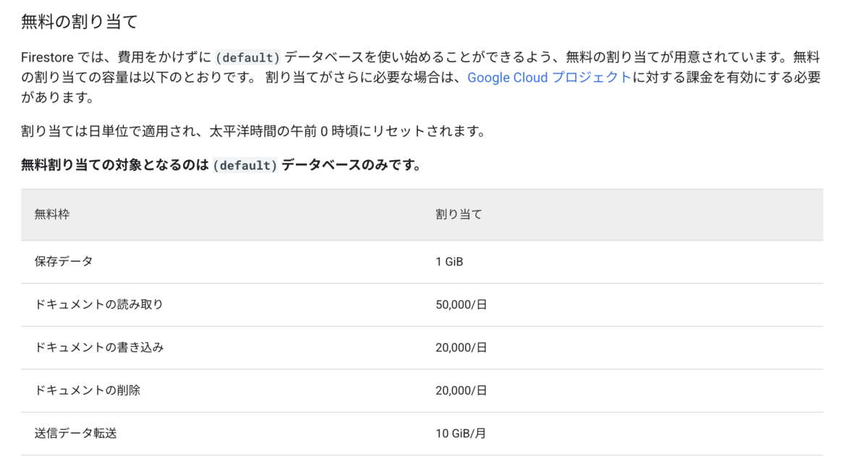Image resolution: width=868 pixels, height=464 pixels.
Task: Select (default) code text in first paragraph
Action: tap(247, 59)
